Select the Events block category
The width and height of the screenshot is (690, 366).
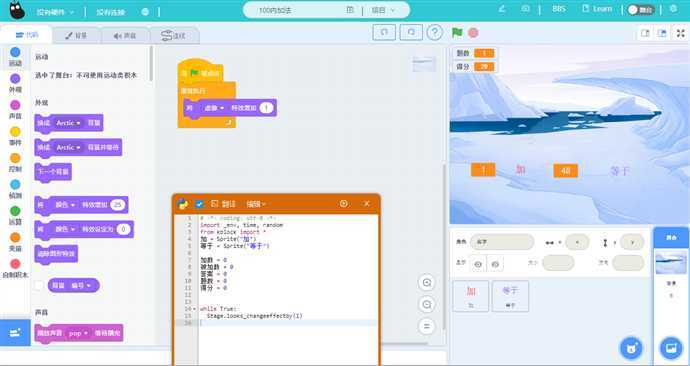pos(15,136)
